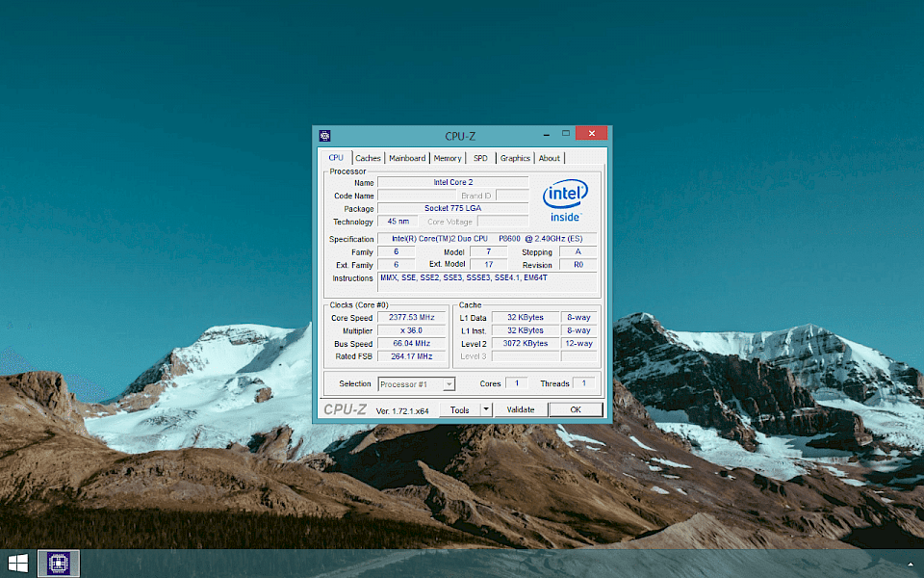924x578 pixels.
Task: Click the Instructions field listing MMX, SSE
Action: (x=487, y=281)
